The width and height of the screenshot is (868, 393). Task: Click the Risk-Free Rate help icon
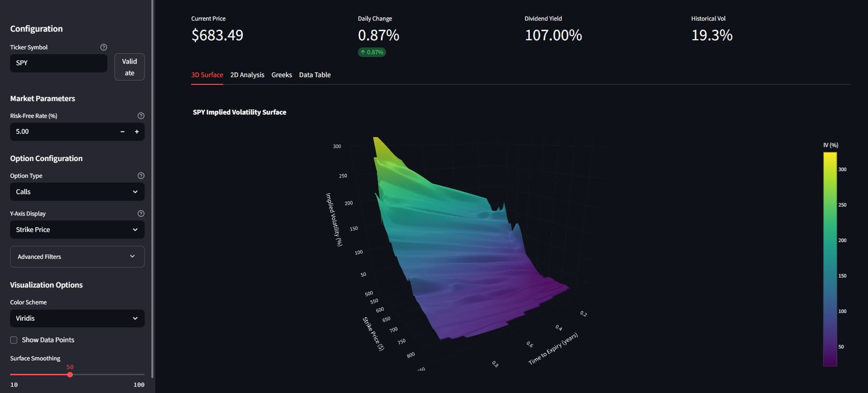pos(141,116)
